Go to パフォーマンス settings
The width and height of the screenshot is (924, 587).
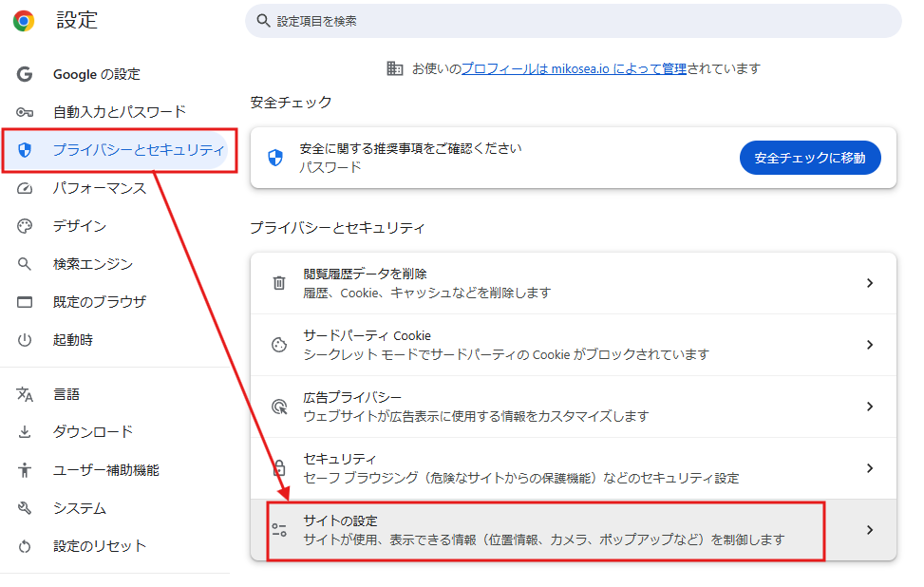click(99, 189)
